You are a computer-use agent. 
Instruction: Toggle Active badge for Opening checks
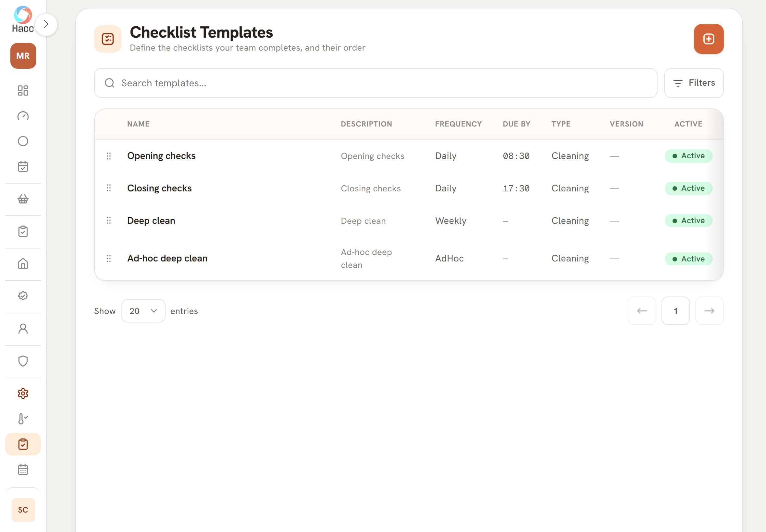click(688, 156)
